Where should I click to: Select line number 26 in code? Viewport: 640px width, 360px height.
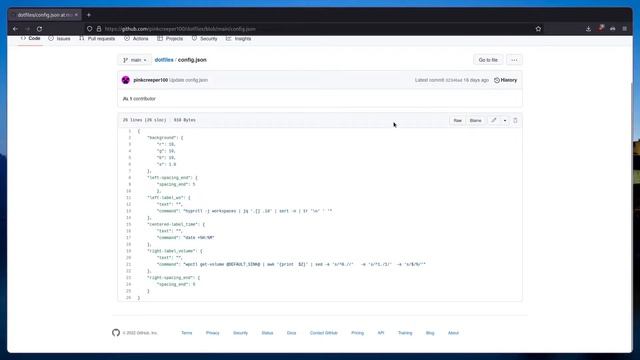click(129, 298)
